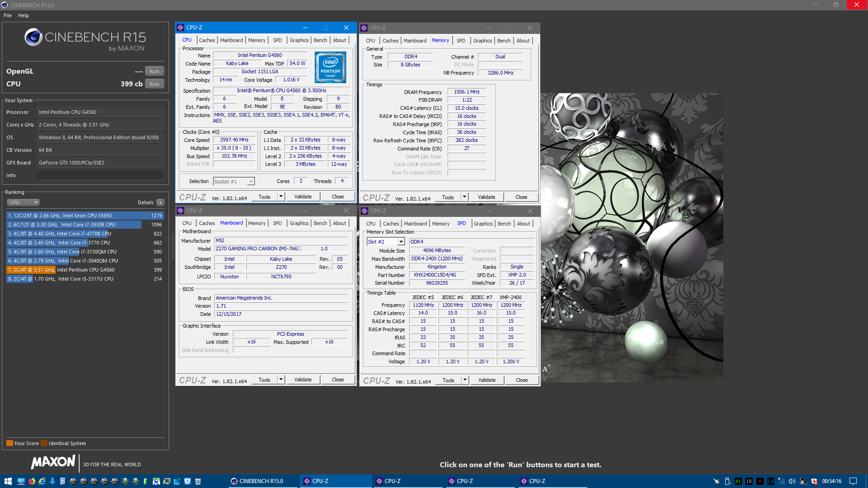Click the security shield with red X
Screen dimensions: 868x488
814,481
